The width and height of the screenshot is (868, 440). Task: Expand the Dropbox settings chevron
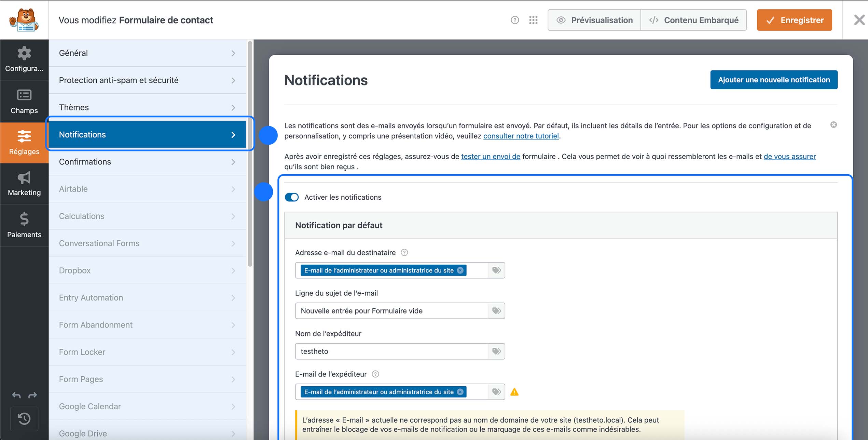point(233,270)
